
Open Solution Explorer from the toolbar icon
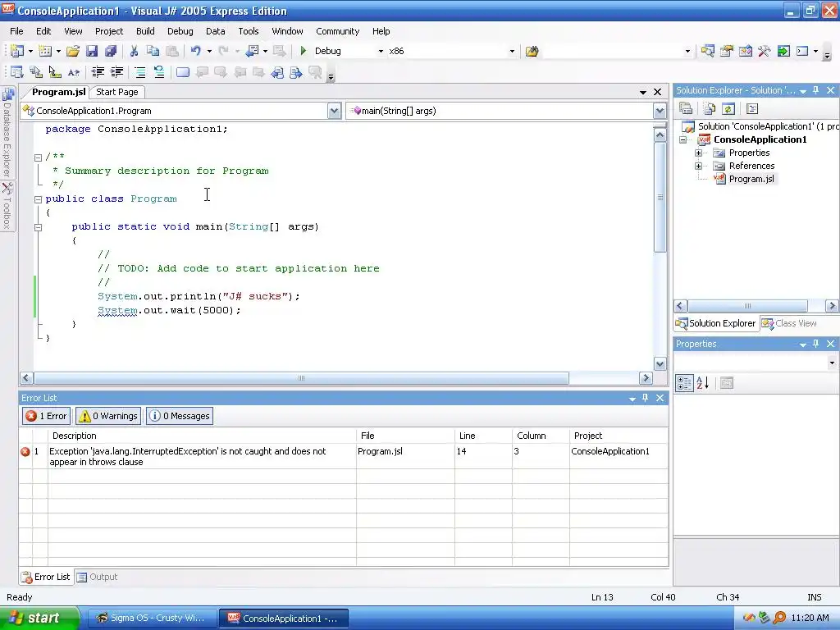point(708,51)
